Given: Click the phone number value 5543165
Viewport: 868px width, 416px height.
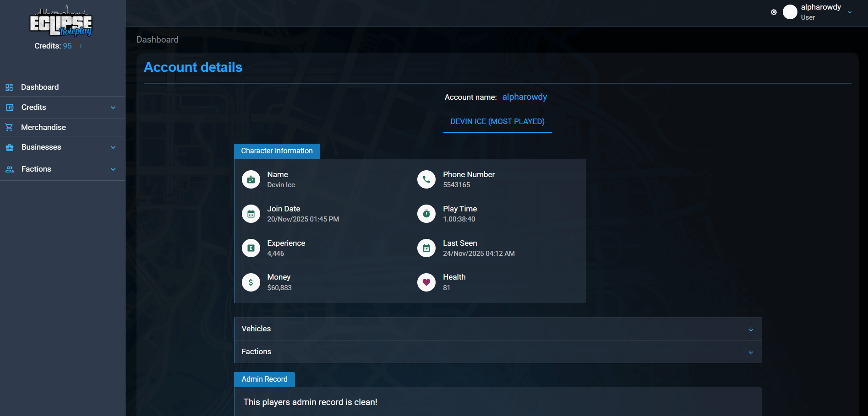Looking at the screenshot, I should [457, 185].
